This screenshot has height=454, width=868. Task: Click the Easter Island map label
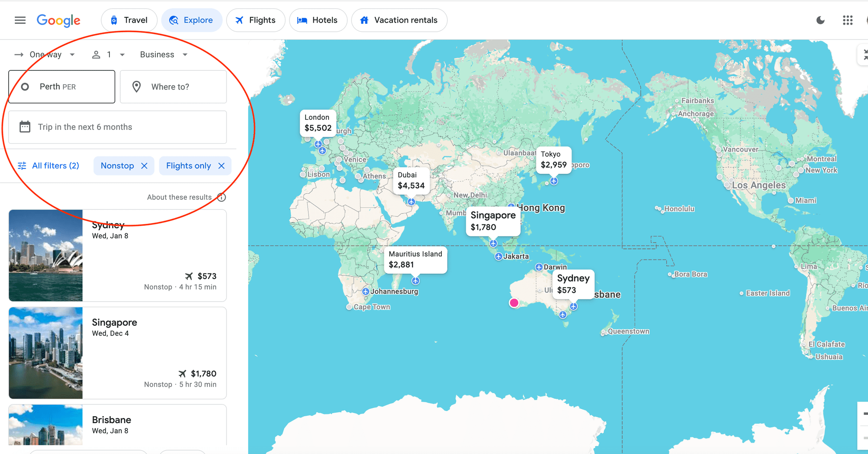(768, 293)
